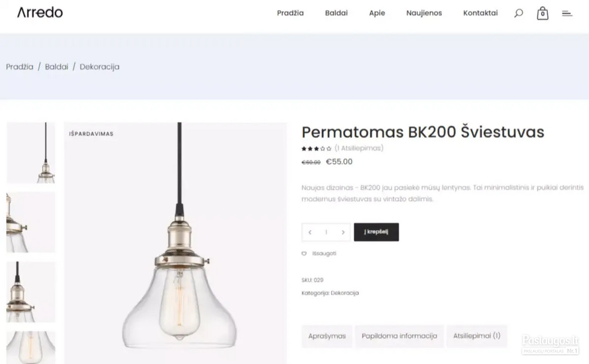The height and width of the screenshot is (364, 589).
Task: Open the (1 Atsiliepimas) review link
Action: pyautogui.click(x=359, y=148)
